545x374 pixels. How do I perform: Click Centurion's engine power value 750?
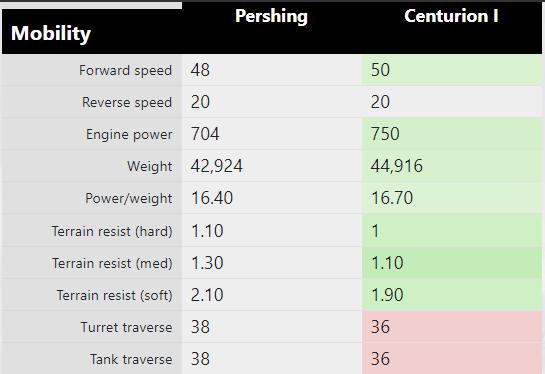pyautogui.click(x=385, y=134)
